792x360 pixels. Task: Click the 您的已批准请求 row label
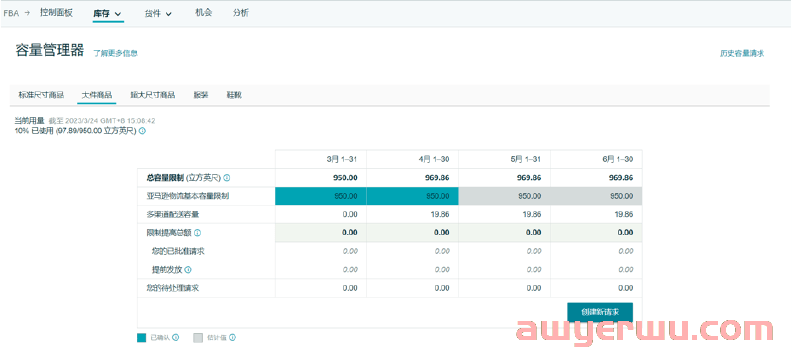click(177, 251)
